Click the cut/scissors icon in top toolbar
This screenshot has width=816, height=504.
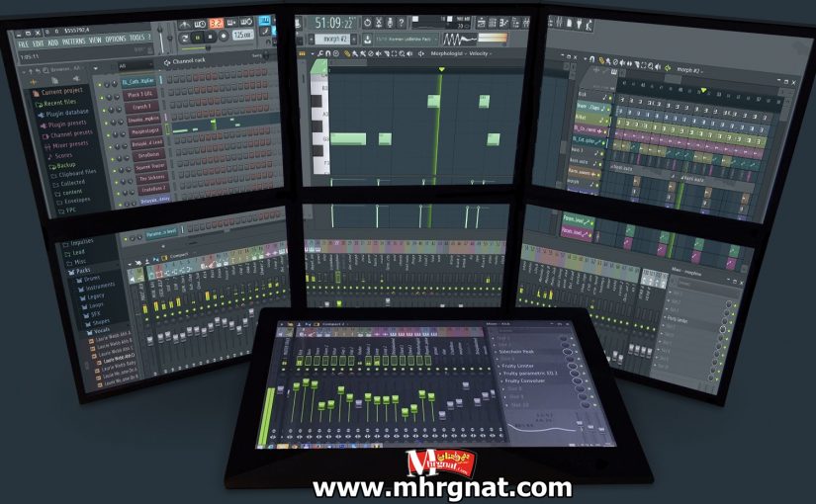click(x=379, y=23)
